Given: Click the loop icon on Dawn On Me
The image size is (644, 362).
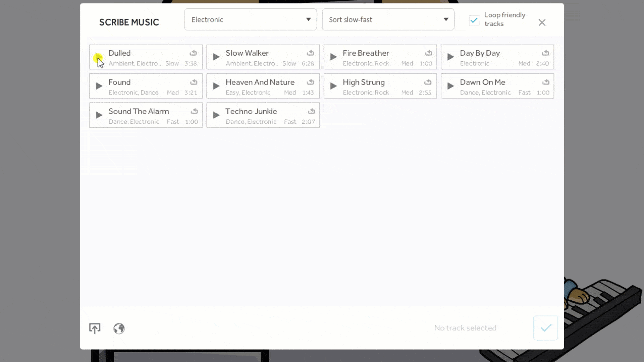Looking at the screenshot, I should pos(546,82).
